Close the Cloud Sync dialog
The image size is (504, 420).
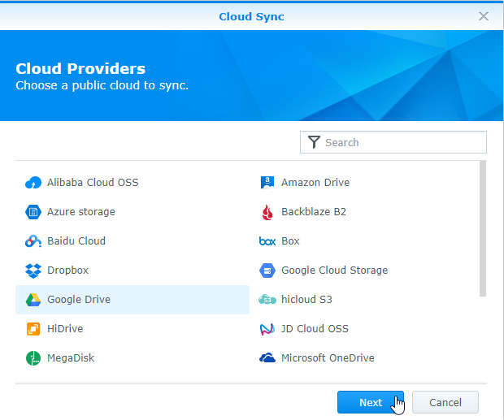coord(484,16)
